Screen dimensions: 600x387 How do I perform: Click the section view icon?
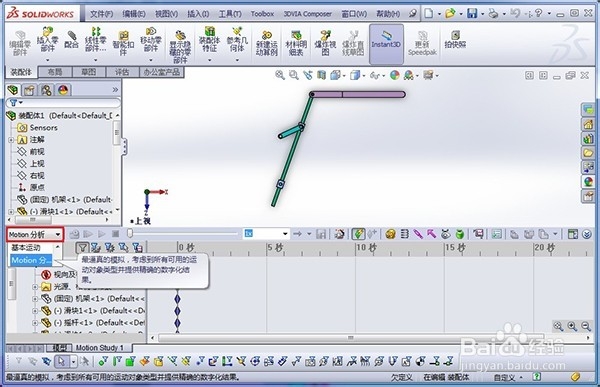tap(321, 75)
